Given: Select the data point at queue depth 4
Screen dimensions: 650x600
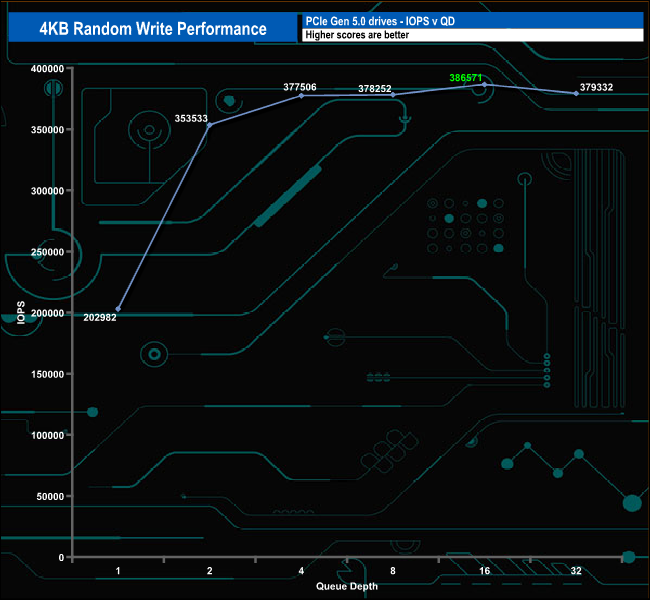Looking at the screenshot, I should pyautogui.click(x=301, y=95).
